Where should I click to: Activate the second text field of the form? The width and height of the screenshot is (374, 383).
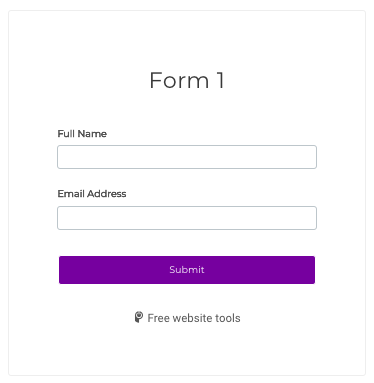[x=187, y=218]
